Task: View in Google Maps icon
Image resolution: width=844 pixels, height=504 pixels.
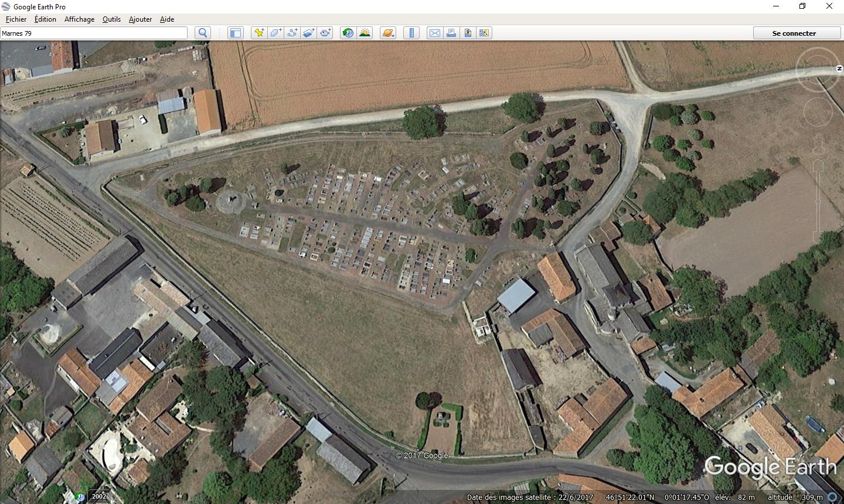Action: coord(484,33)
